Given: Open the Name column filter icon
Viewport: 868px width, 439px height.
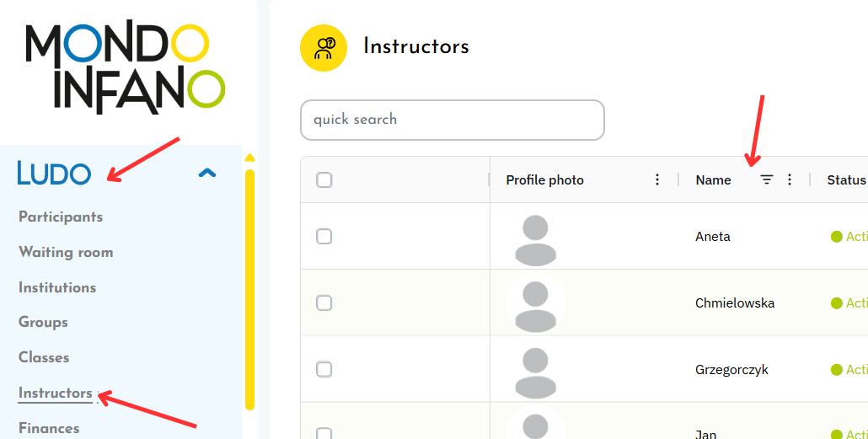Looking at the screenshot, I should click(766, 179).
